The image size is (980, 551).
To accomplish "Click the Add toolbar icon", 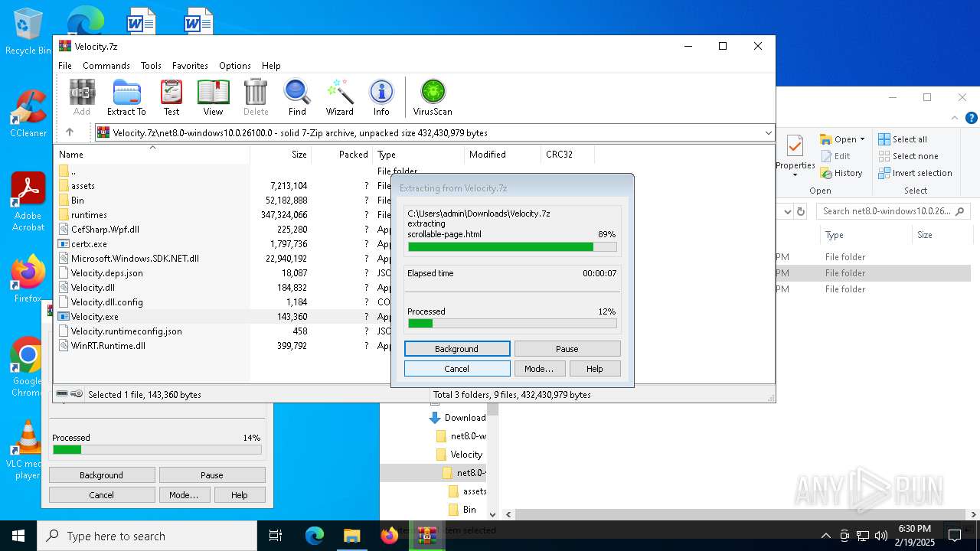I will point(82,98).
